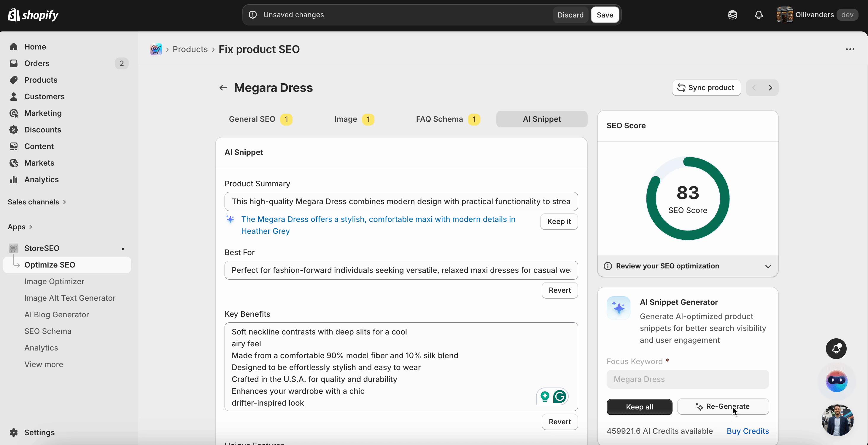
Task: Click the Buy Credits link
Action: pyautogui.click(x=747, y=431)
